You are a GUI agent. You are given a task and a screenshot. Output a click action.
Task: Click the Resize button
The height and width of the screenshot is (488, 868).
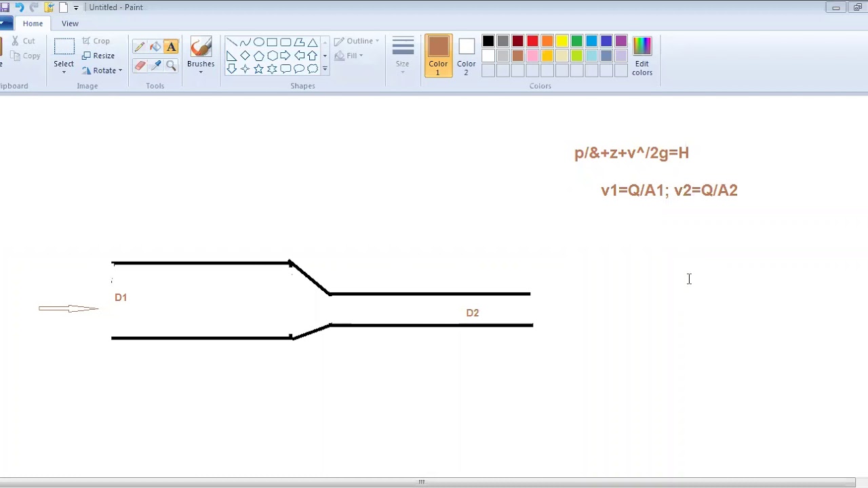98,56
